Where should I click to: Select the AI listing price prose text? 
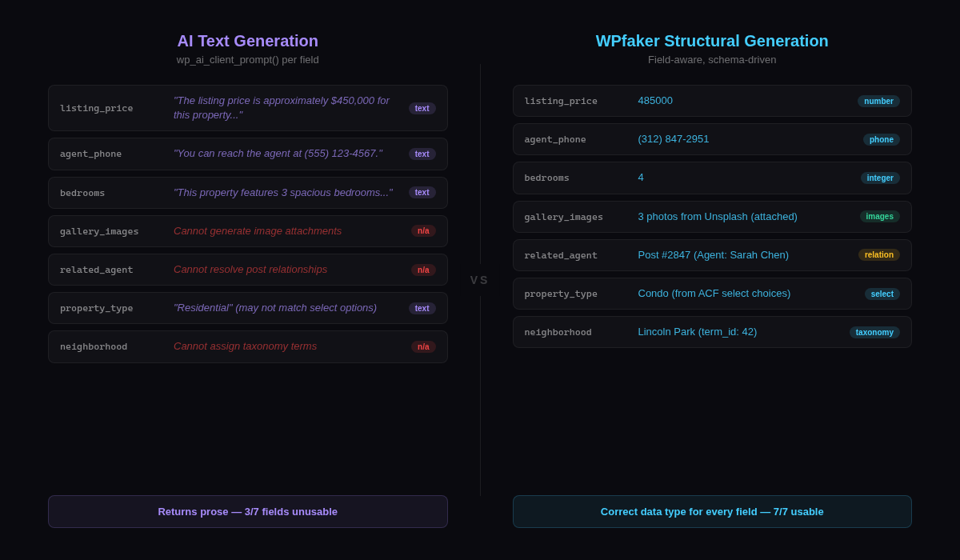click(282, 108)
